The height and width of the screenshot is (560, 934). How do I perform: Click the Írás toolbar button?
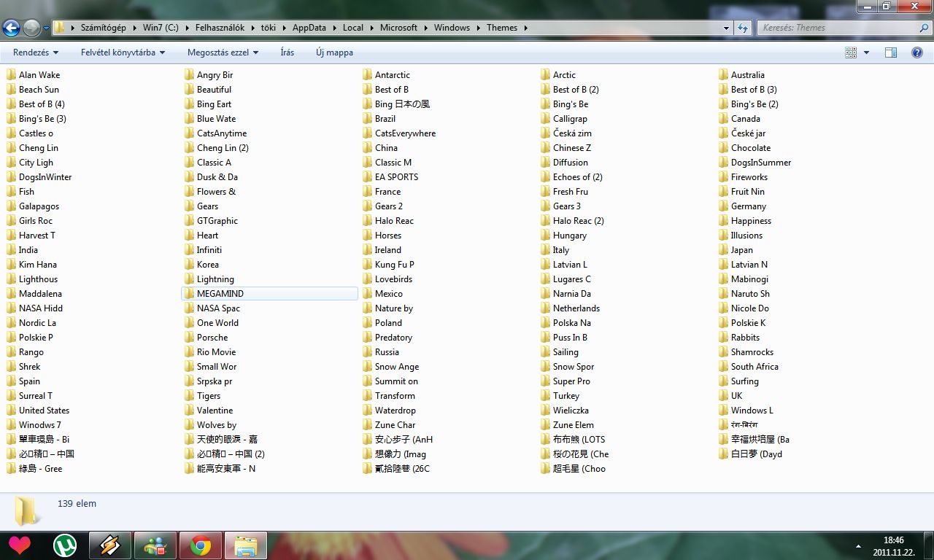[287, 52]
